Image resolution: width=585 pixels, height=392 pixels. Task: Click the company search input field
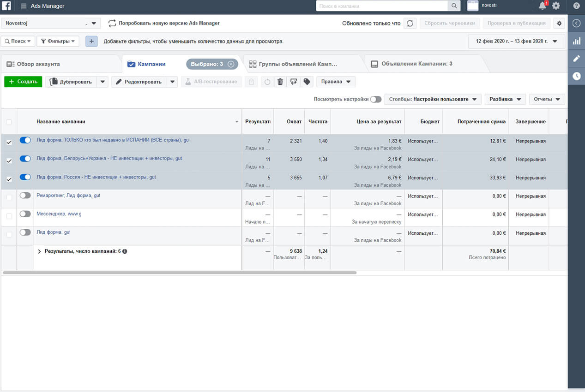tap(382, 6)
